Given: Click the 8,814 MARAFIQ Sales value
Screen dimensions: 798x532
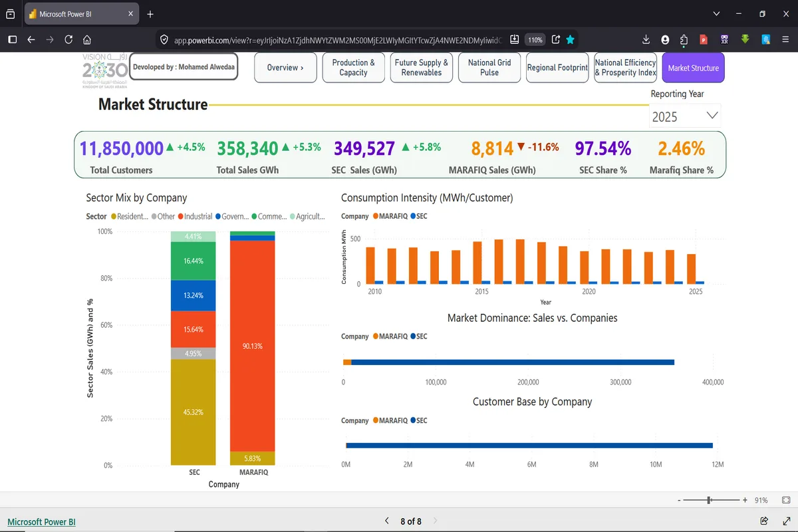Looking at the screenshot, I should [493, 148].
